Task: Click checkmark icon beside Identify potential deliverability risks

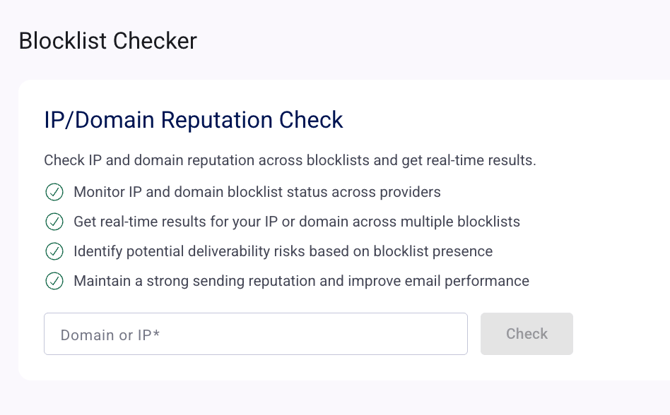Action: click(54, 251)
